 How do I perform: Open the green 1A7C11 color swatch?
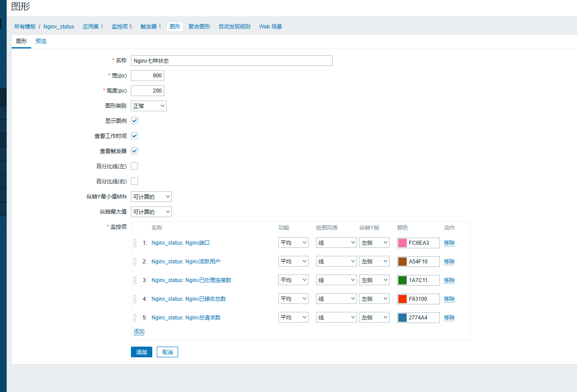[402, 280]
